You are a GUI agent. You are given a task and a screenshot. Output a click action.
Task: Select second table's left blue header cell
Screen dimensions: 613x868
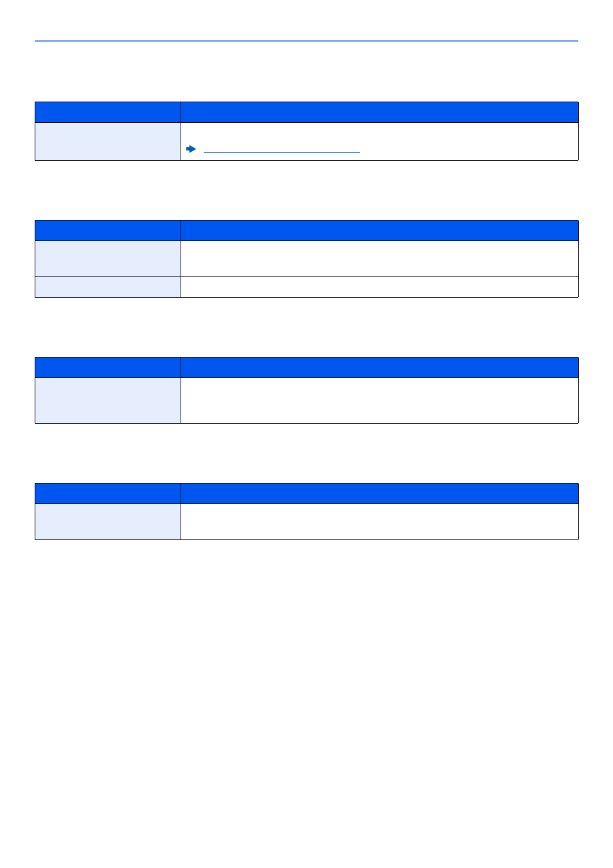coord(108,230)
